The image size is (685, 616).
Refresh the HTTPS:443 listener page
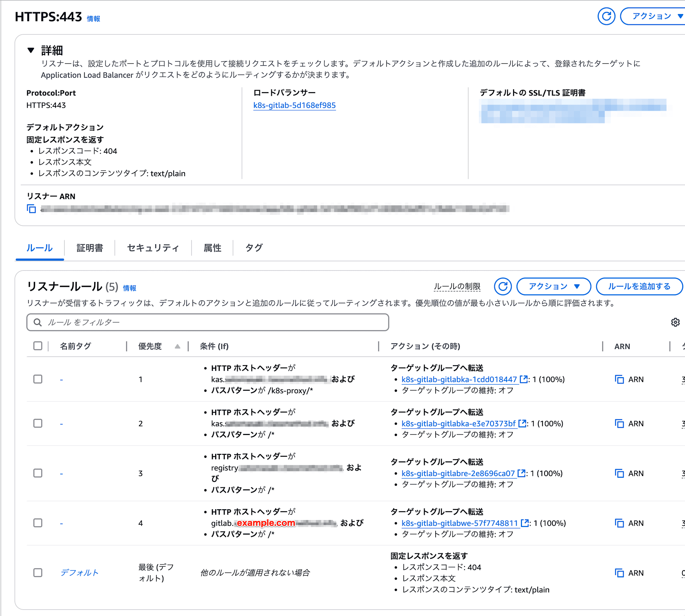pyautogui.click(x=606, y=16)
